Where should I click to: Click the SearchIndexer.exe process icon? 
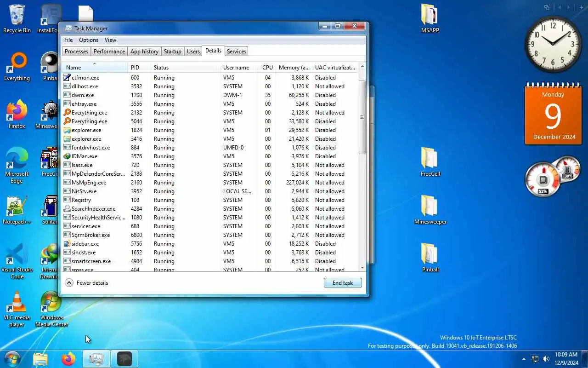(67, 209)
